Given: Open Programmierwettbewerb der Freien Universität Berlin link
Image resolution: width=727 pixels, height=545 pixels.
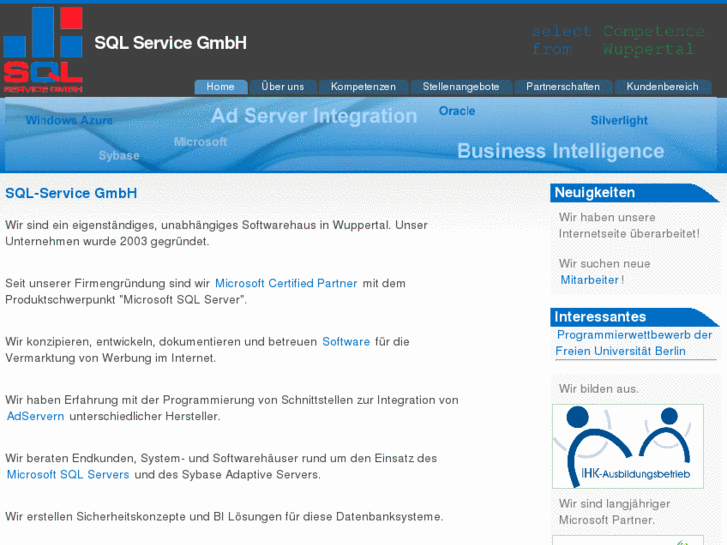Looking at the screenshot, I should coord(634,343).
